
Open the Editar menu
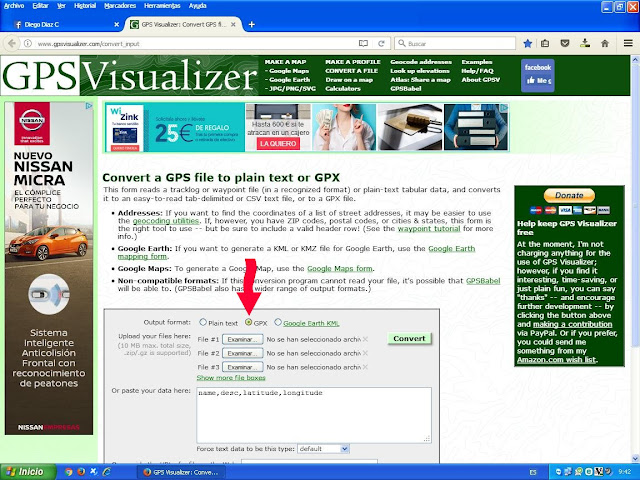pos(40,6)
